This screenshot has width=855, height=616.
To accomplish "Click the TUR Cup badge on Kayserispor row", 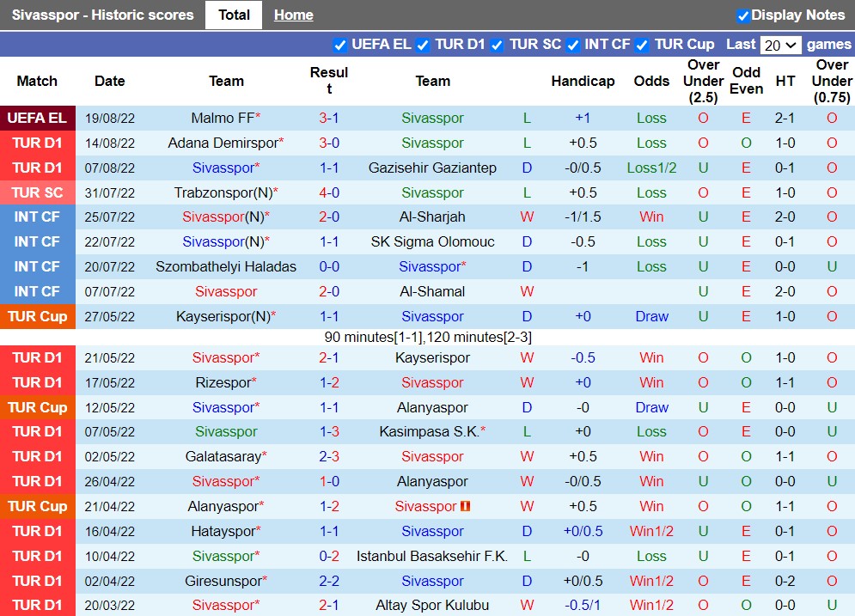I will click(x=38, y=316).
